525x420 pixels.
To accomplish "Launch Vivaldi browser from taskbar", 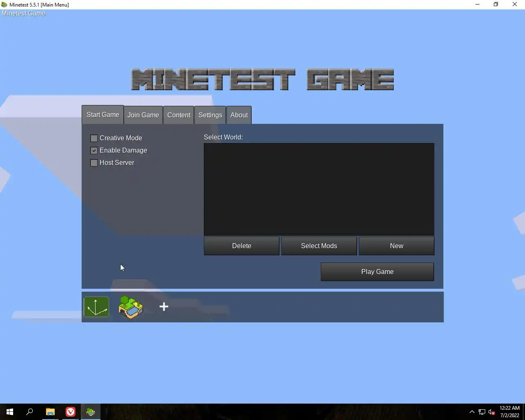I will pos(71,412).
